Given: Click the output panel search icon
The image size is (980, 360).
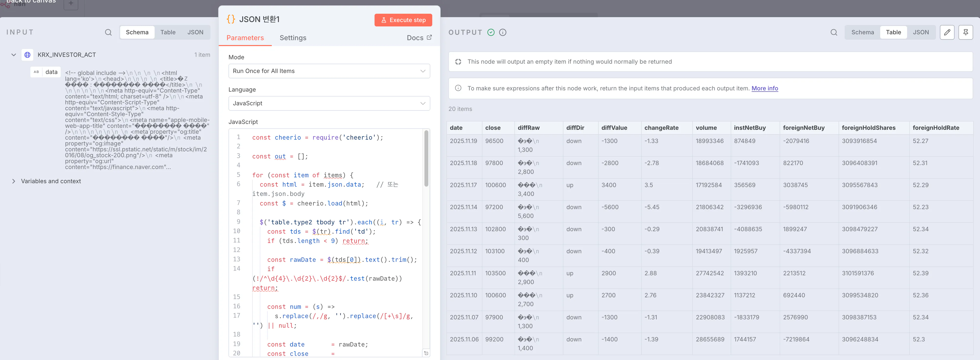Looking at the screenshot, I should (x=833, y=32).
